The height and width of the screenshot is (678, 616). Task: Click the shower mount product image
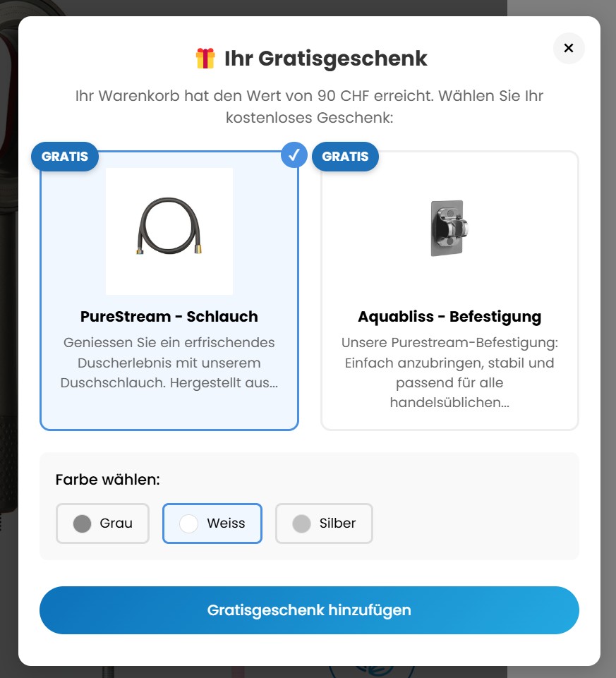pyautogui.click(x=449, y=229)
